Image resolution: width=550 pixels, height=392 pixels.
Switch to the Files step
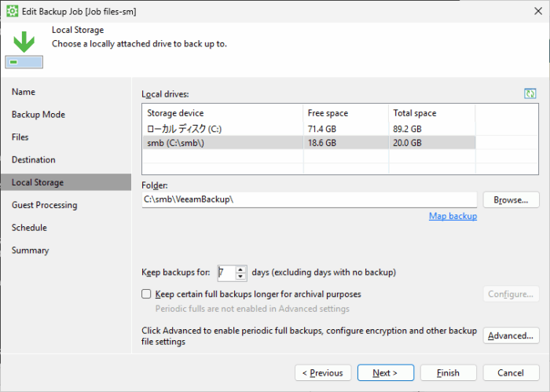coord(20,137)
